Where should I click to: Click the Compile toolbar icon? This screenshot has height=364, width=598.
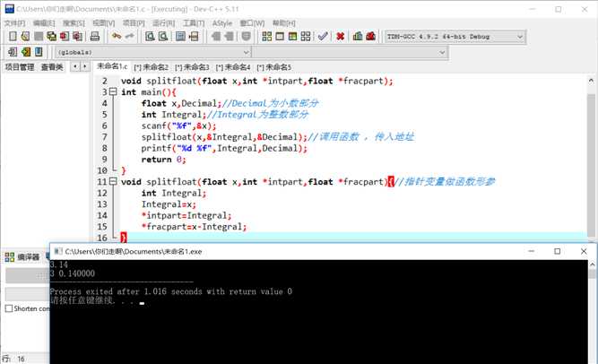267,36
